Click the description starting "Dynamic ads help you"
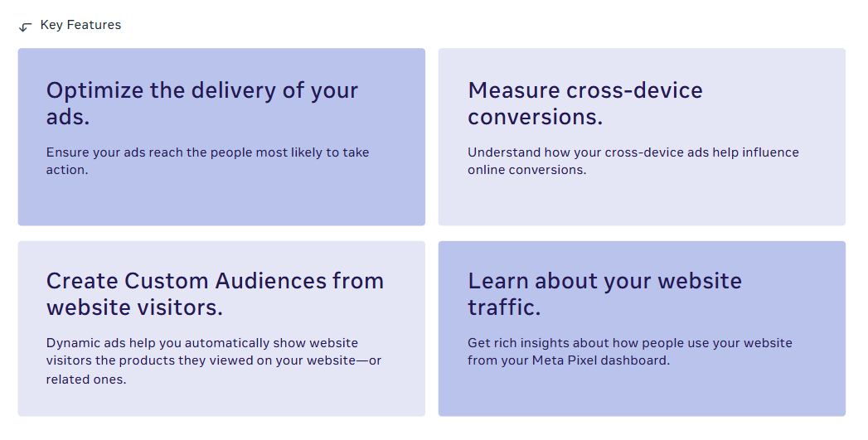 (214, 360)
